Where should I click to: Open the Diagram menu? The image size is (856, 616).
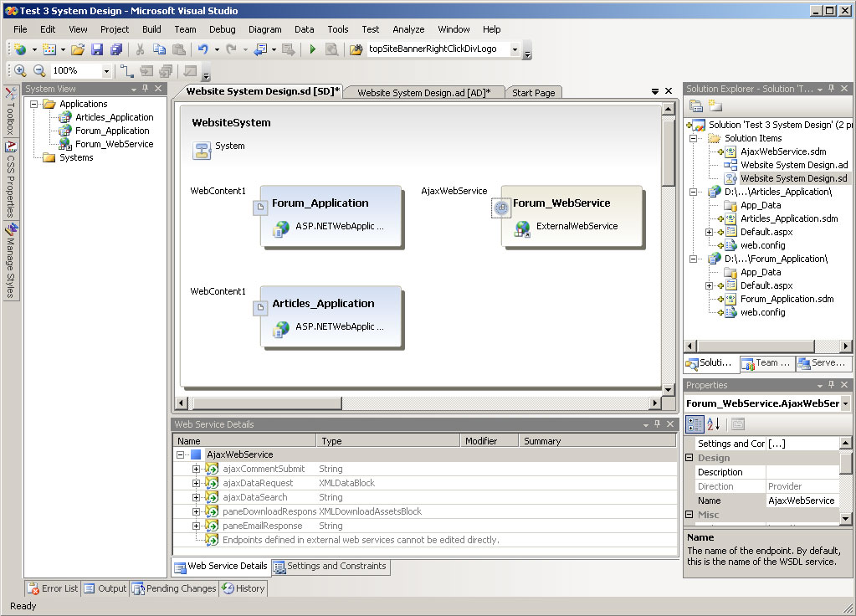point(264,29)
